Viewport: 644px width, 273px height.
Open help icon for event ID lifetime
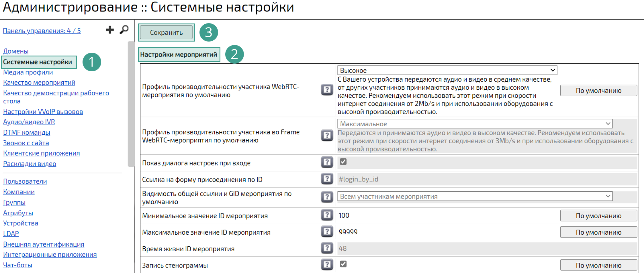pos(327,248)
